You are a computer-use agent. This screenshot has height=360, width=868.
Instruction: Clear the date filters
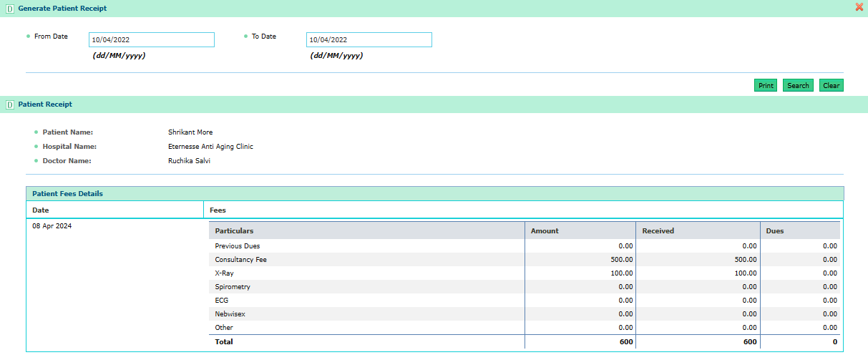(x=832, y=85)
